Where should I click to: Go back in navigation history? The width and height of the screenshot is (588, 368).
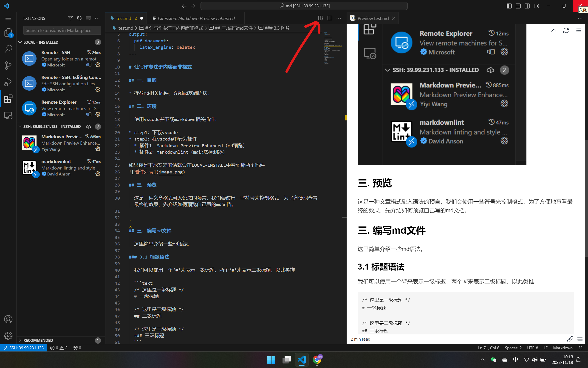coord(184,6)
